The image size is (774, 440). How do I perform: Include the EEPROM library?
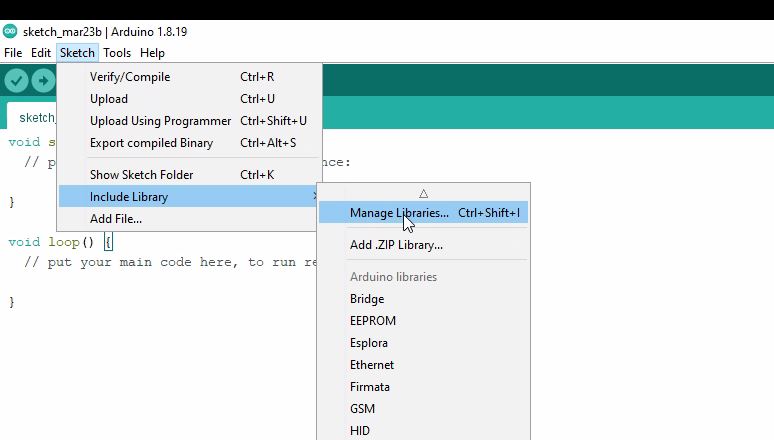[x=424, y=321]
